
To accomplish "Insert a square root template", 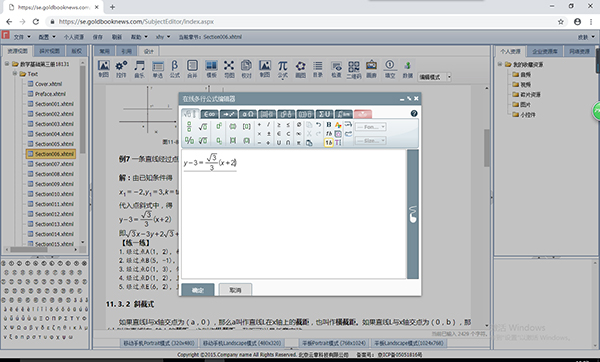I will (x=203, y=127).
